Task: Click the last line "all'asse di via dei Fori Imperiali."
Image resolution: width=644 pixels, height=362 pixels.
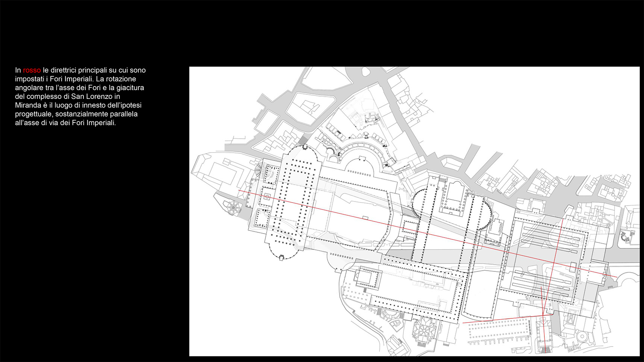Action: (65, 123)
